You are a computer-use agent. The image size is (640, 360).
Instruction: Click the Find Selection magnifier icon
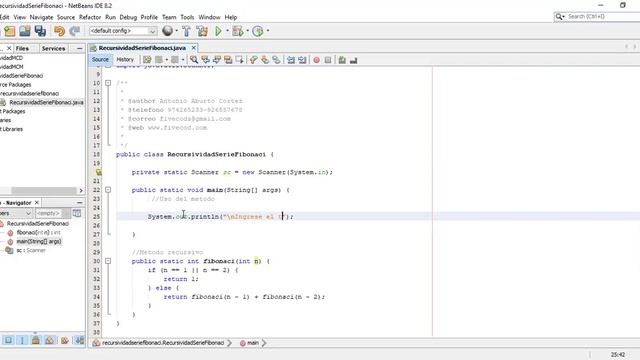(x=194, y=60)
